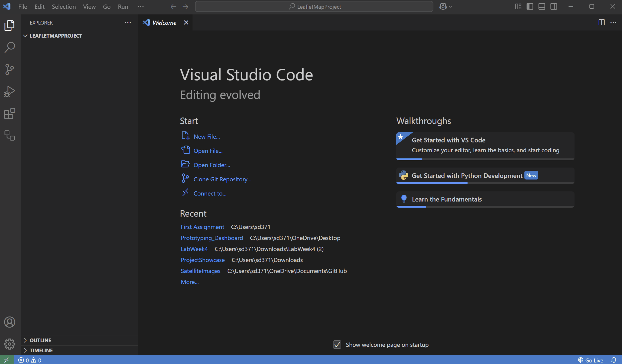Open the Run menu
The width and height of the screenshot is (622, 364).
tap(123, 6)
